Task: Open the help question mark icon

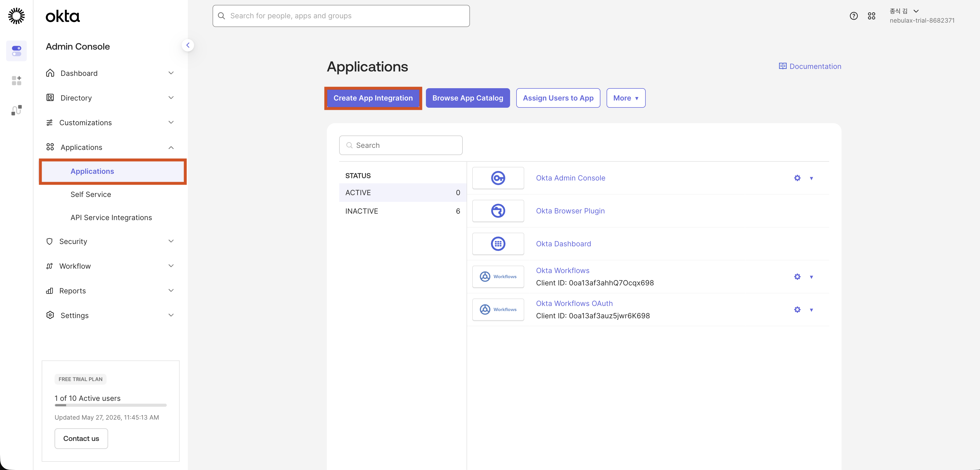Action: (x=854, y=16)
